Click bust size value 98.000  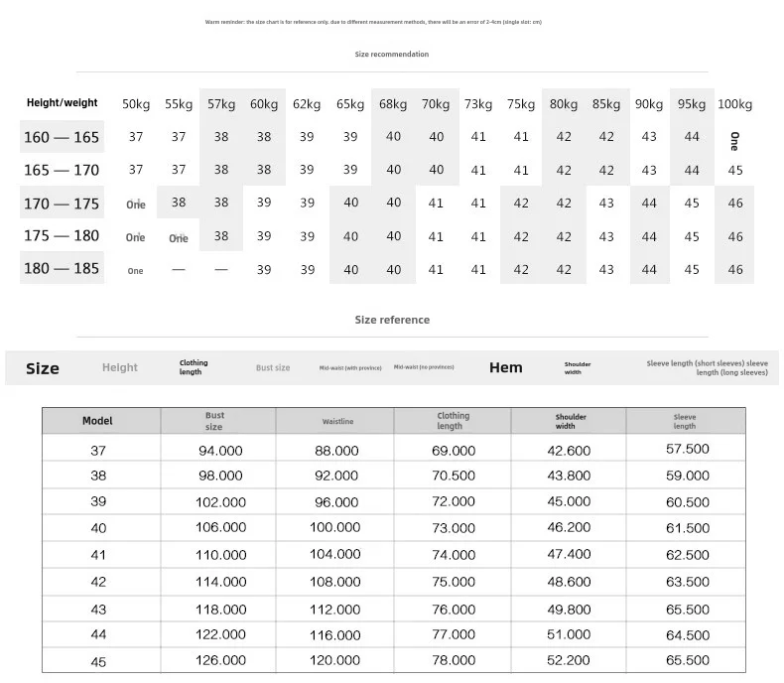point(220,476)
